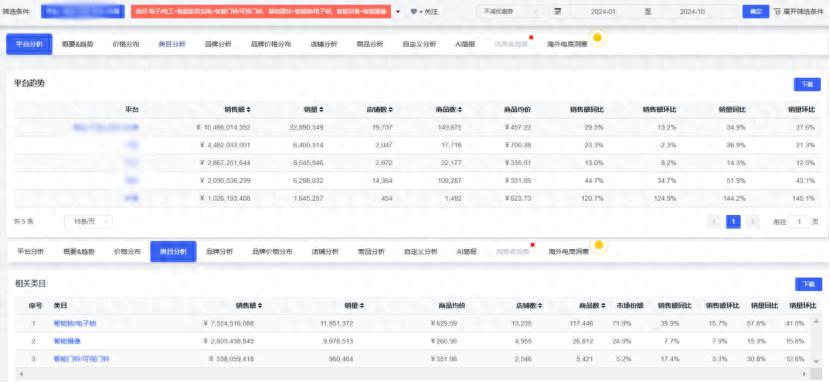Open the 智能锁/电子锁 category link
This screenshot has height=383, width=830.
(x=75, y=323)
